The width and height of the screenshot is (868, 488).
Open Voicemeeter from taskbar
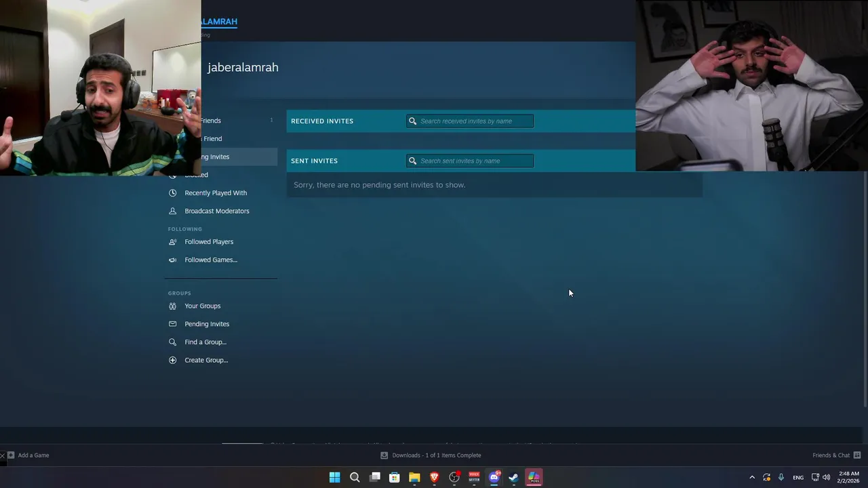(474, 477)
